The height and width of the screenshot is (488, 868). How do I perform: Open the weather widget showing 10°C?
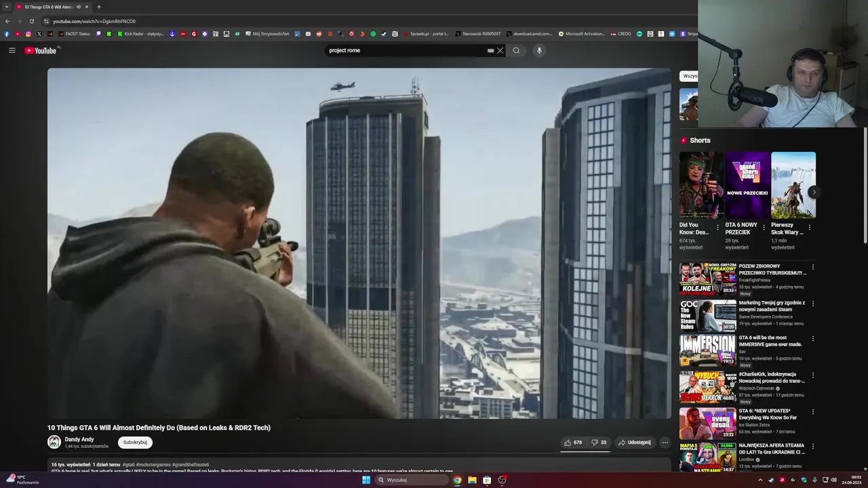click(x=22, y=480)
